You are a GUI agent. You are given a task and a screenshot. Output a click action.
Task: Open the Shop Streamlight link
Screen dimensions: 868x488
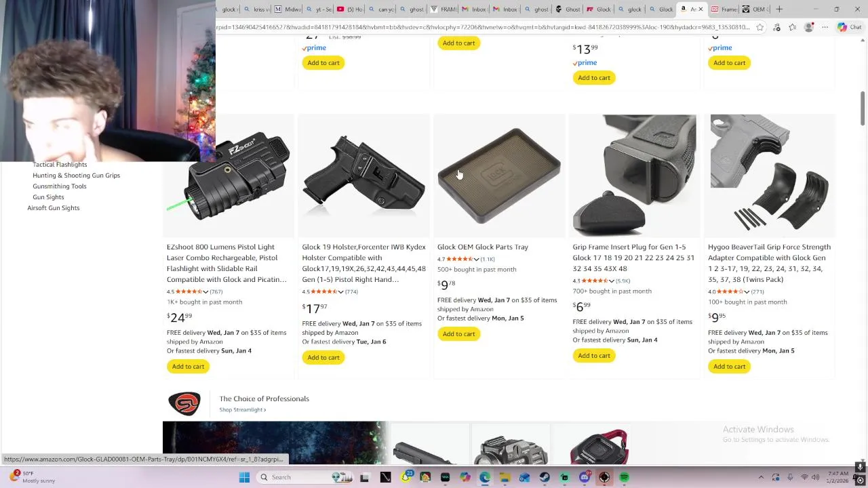coord(242,410)
